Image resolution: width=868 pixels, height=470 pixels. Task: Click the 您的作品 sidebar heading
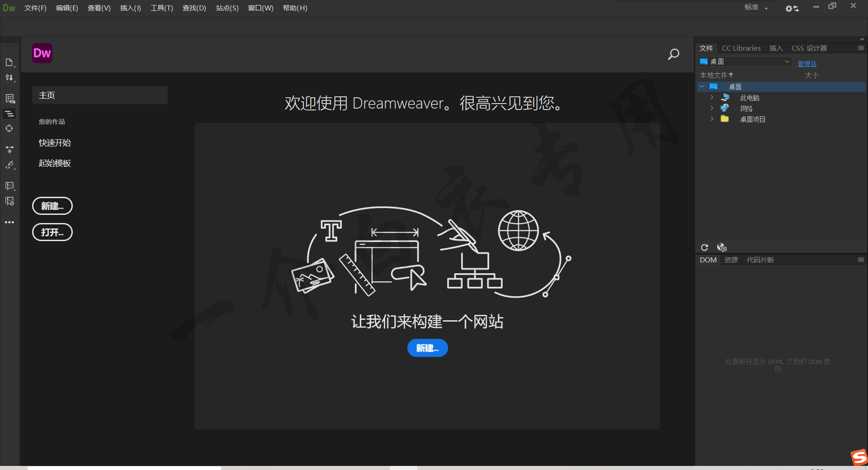(52, 122)
